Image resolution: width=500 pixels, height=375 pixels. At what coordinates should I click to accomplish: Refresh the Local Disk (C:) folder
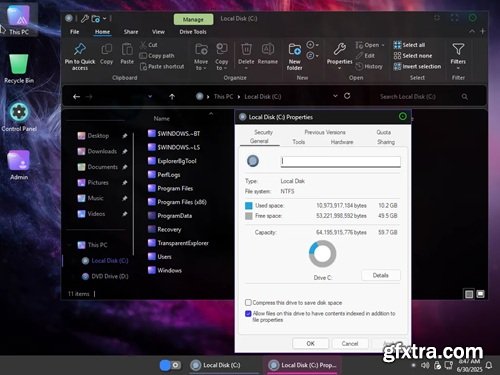click(x=347, y=96)
